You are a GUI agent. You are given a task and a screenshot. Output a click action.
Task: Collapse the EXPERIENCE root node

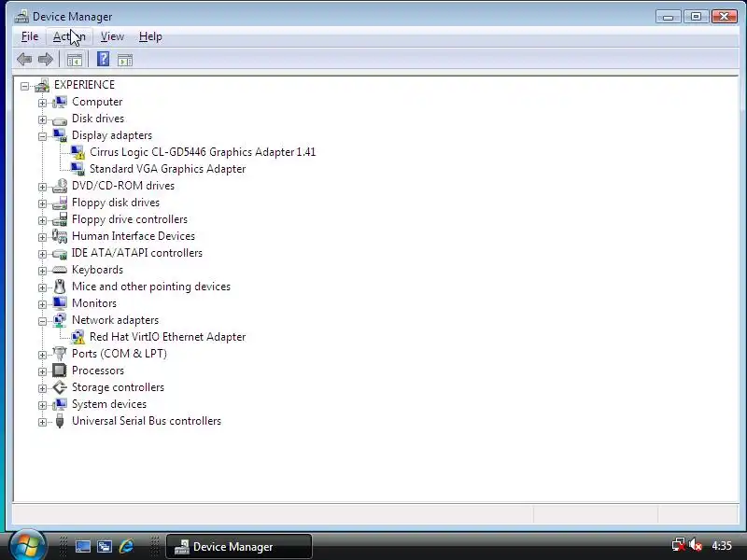tap(24, 86)
